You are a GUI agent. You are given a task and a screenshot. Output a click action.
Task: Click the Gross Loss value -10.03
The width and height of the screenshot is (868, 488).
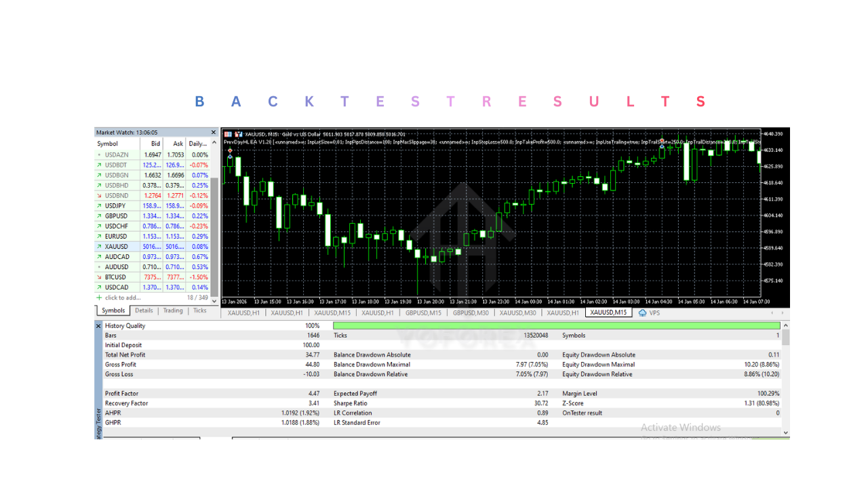click(x=311, y=374)
